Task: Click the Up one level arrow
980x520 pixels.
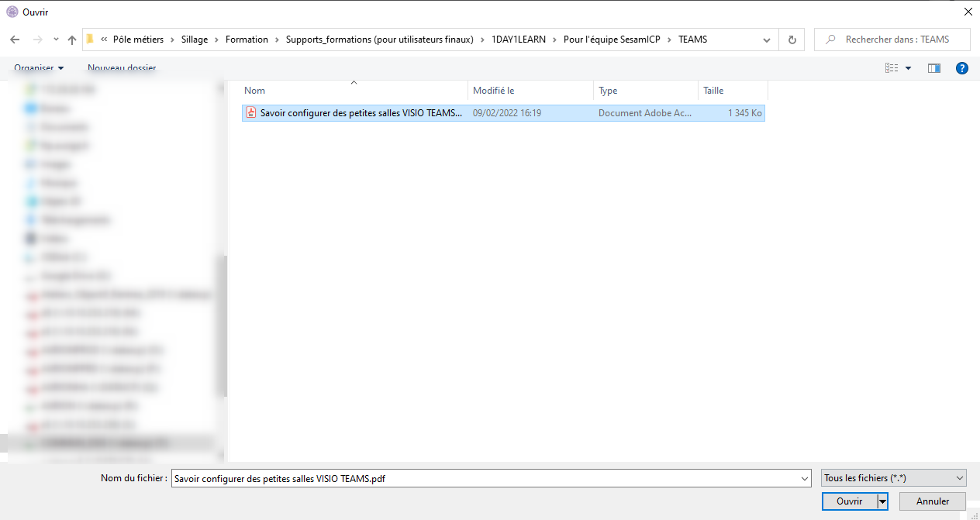Action: pos(72,40)
